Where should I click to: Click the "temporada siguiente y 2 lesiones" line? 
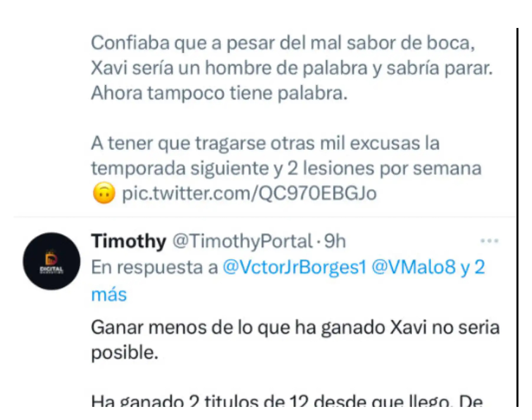point(287,169)
